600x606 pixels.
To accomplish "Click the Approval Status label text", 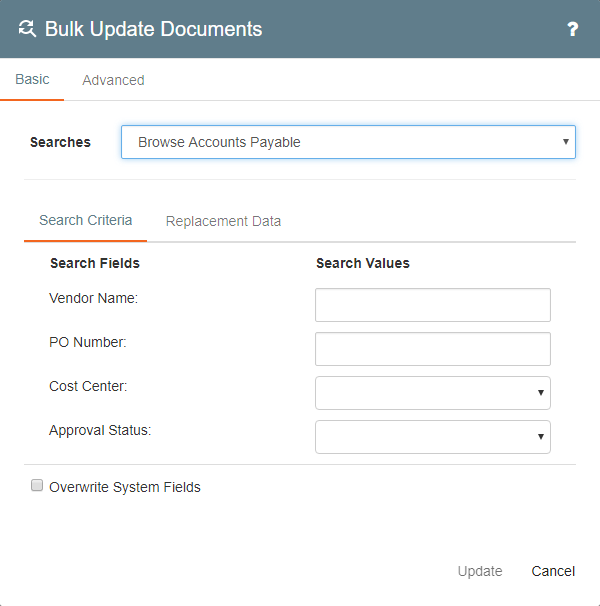I will click(99, 430).
